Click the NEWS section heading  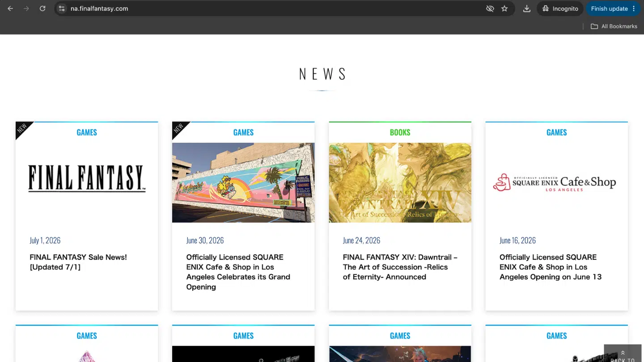322,74
